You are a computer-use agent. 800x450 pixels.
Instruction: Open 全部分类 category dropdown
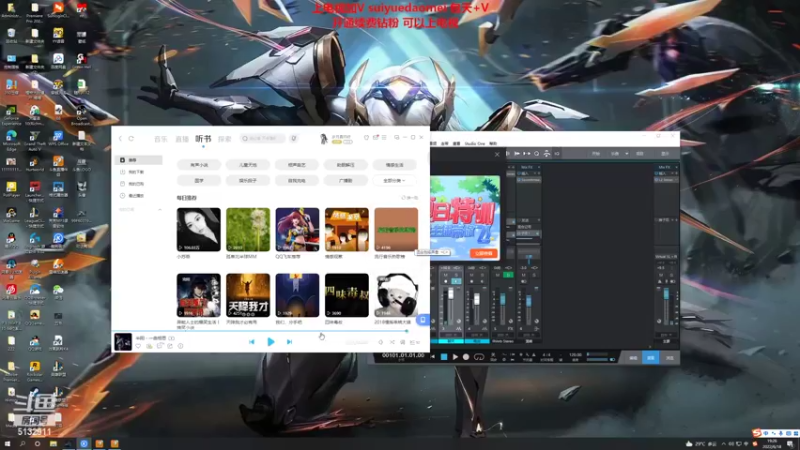pyautogui.click(x=394, y=181)
